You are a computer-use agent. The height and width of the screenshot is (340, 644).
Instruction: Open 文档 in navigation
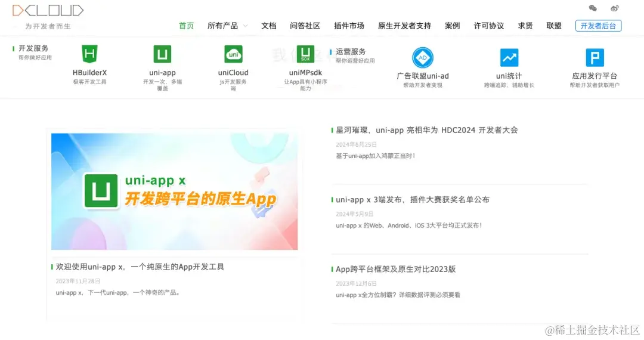pyautogui.click(x=268, y=26)
